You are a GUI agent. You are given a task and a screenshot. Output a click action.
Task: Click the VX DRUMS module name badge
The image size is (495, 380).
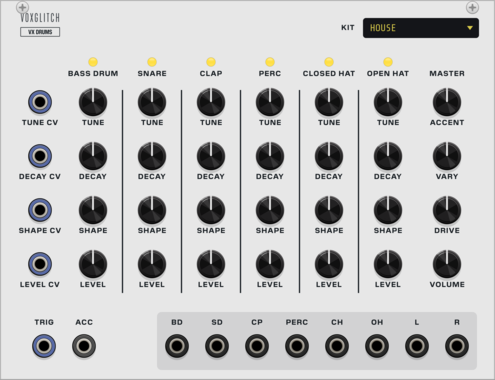(40, 32)
